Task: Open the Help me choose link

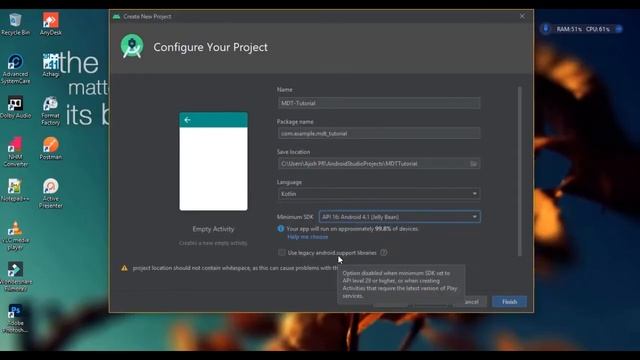Action: 307,237
